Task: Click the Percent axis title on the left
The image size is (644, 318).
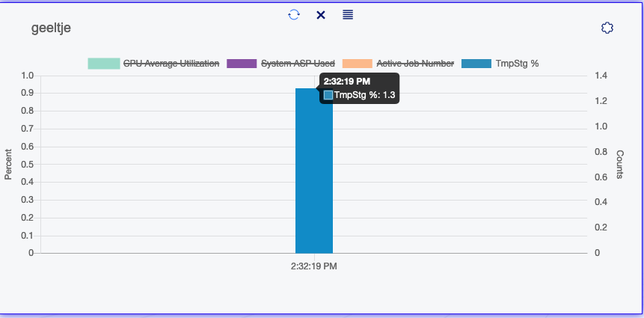Action: pyautogui.click(x=9, y=165)
